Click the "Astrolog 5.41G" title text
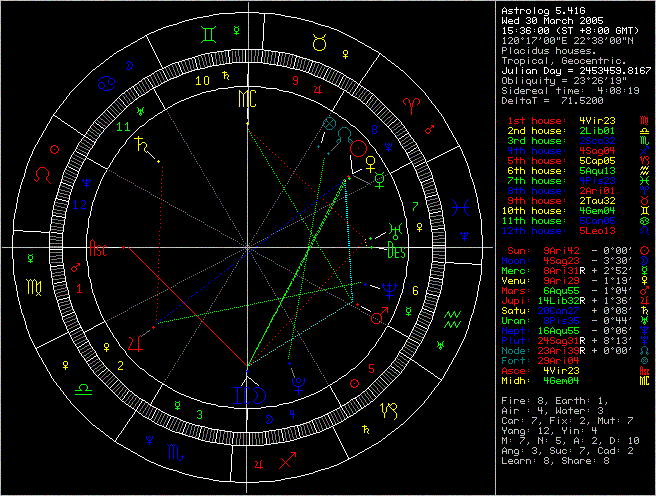The image size is (656, 496). pos(543,11)
